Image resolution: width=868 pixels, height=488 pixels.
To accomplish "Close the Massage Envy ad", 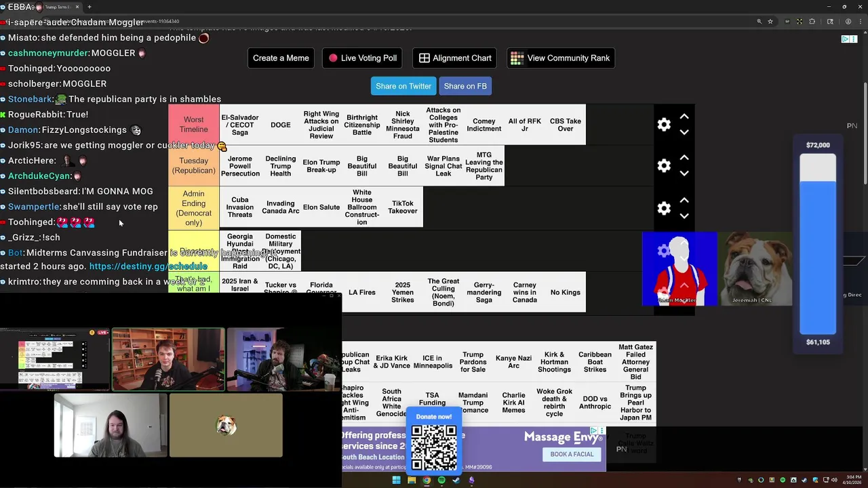I will tap(601, 430).
